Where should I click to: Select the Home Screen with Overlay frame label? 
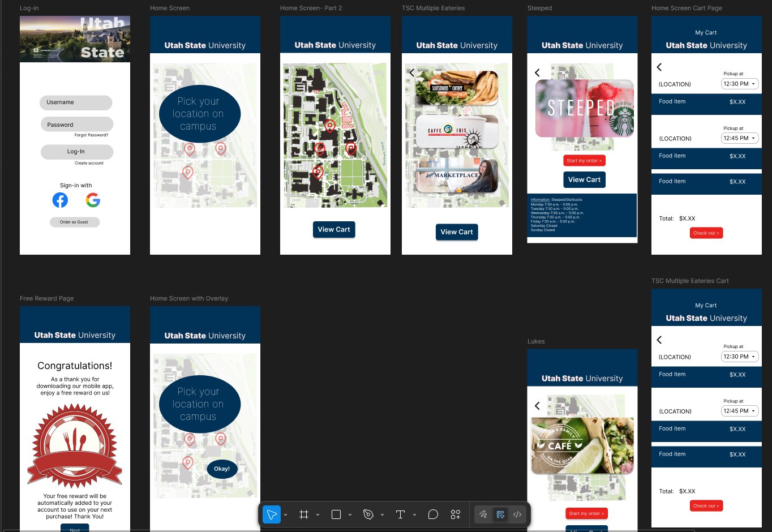[x=189, y=298]
